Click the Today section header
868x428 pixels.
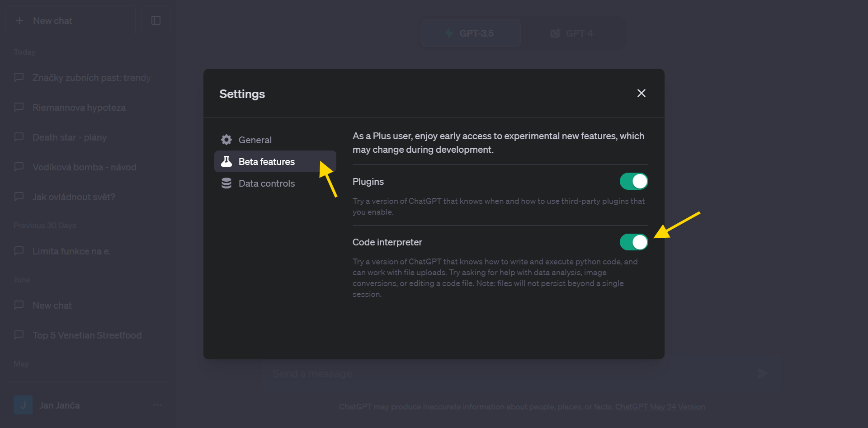[x=24, y=52]
